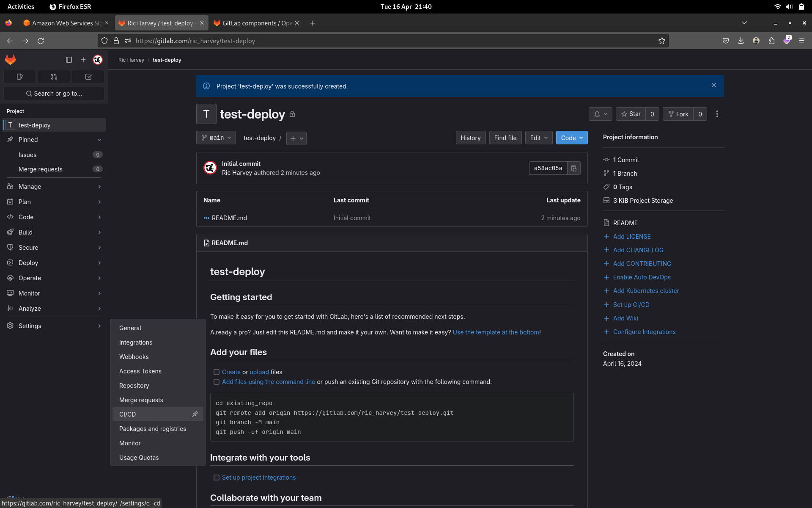Check the 'Set up project integrations' checkbox
812x508 pixels.
point(217,477)
